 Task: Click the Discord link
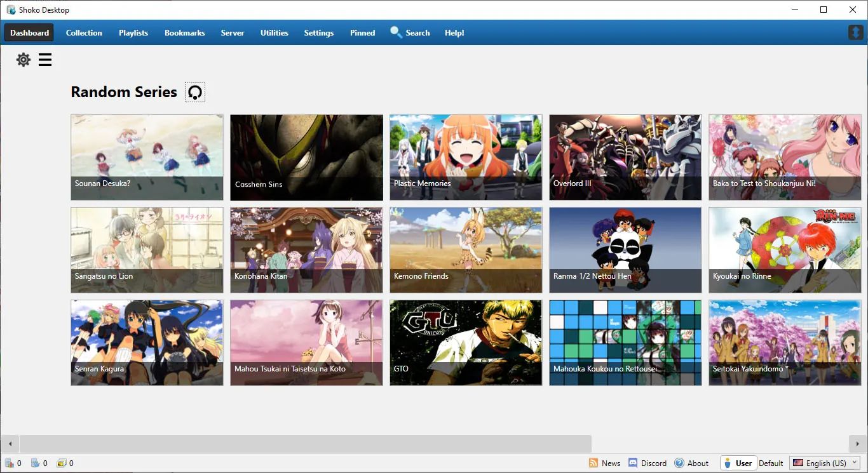click(x=654, y=463)
